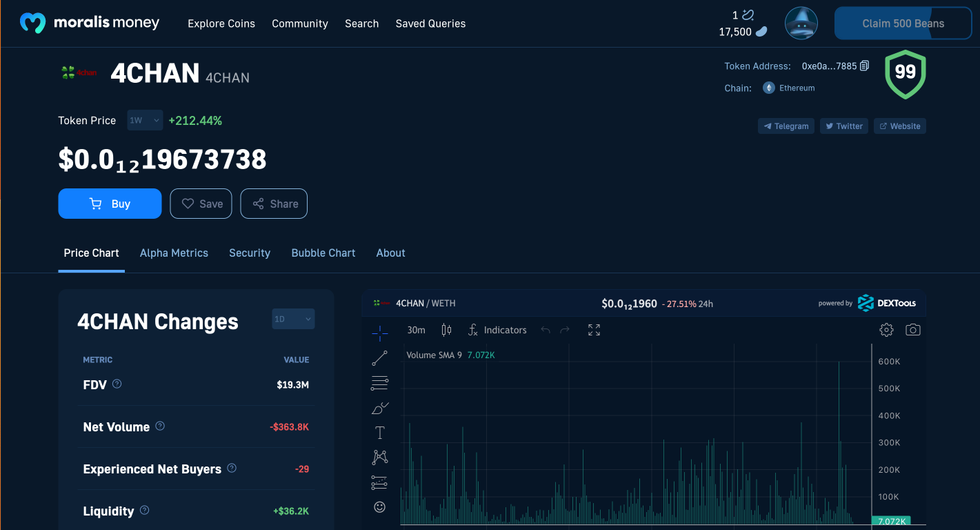
Task: Click the 4CHAN / WETH pair label
Action: tap(426, 303)
